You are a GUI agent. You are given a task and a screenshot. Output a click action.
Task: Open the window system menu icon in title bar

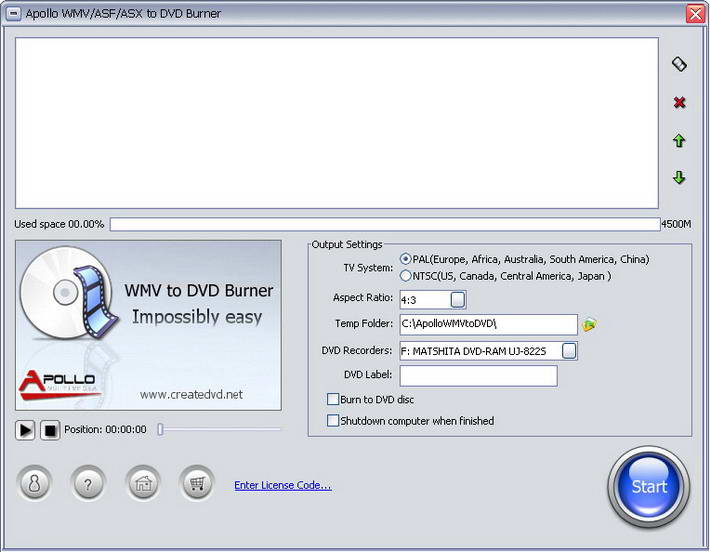click(x=13, y=14)
